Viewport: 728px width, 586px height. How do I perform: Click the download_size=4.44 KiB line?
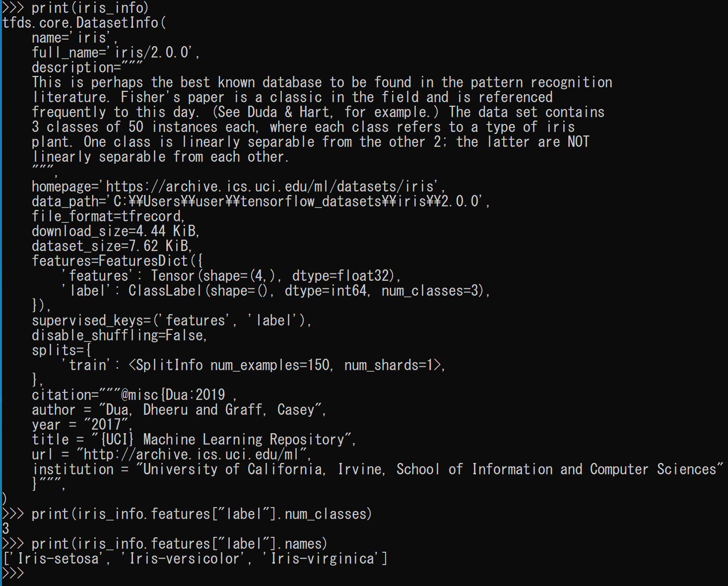tap(116, 231)
